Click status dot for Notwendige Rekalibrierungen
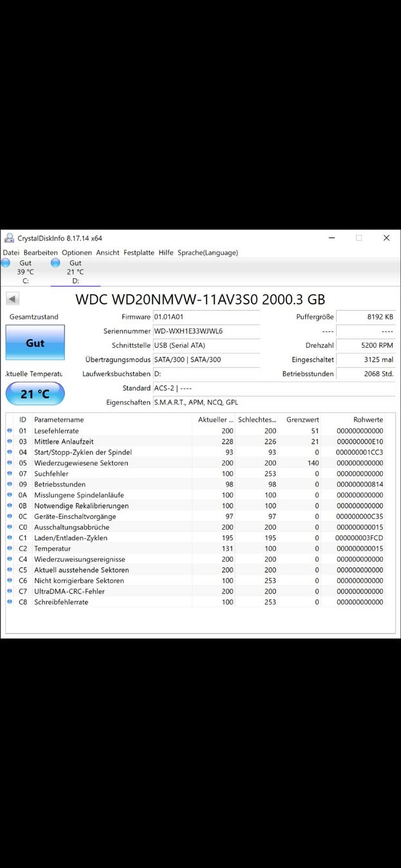This screenshot has height=868, width=401. click(10, 505)
